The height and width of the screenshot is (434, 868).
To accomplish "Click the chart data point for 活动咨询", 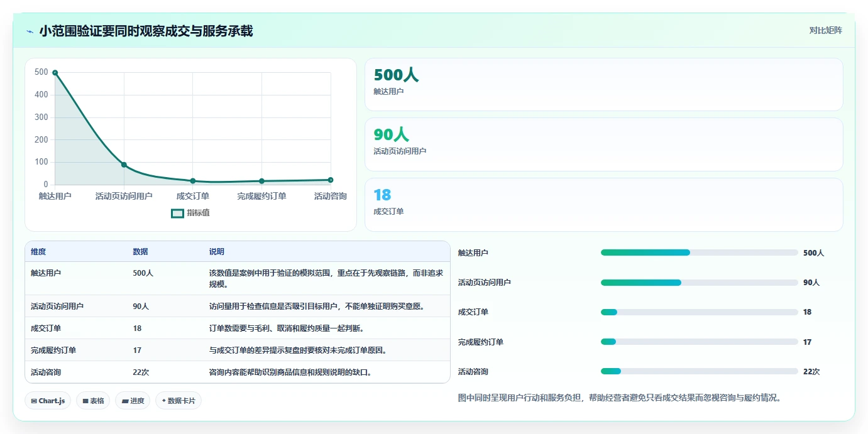I will [331, 180].
